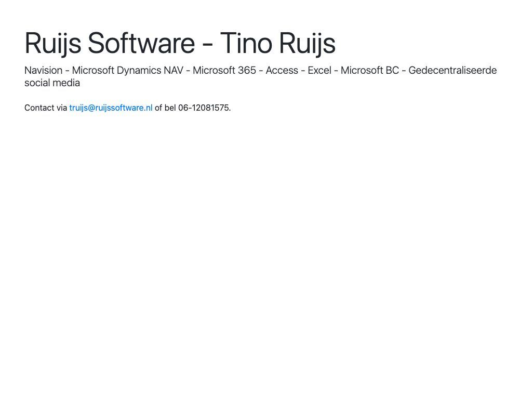Click the "social media" text
532x399 pixels.
click(52, 83)
